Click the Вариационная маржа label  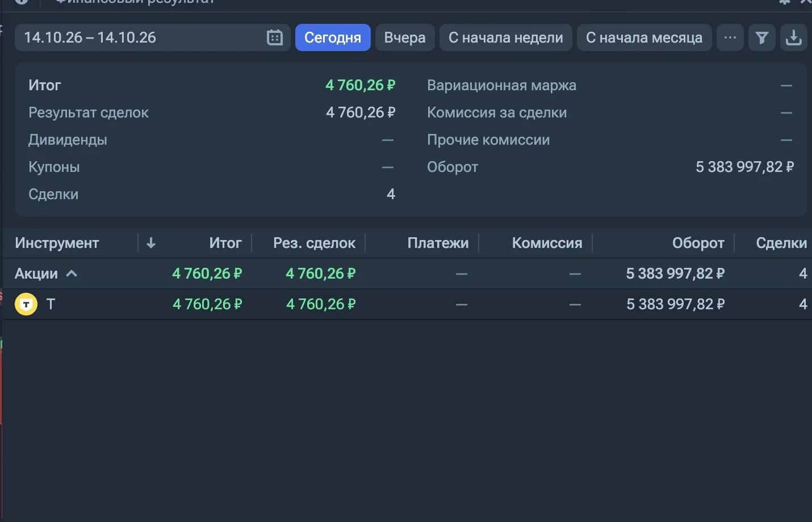[x=502, y=85]
